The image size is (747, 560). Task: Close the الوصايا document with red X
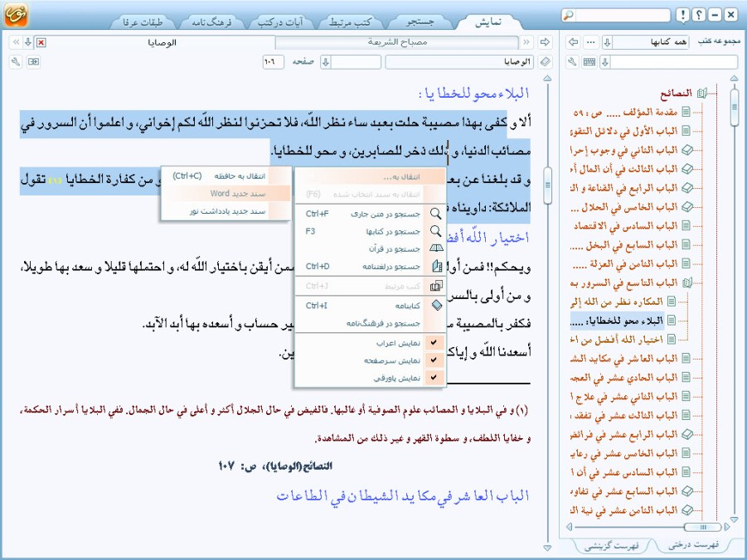tap(41, 42)
